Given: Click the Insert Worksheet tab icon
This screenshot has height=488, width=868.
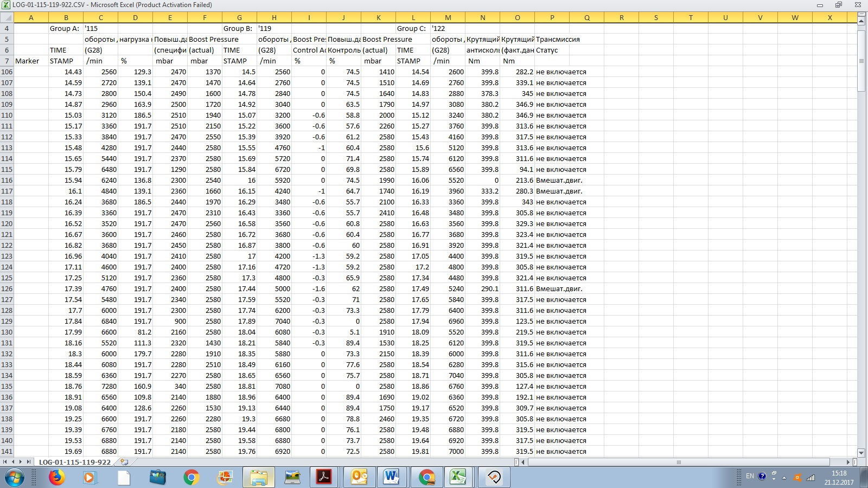Looking at the screenshot, I should [x=124, y=462].
